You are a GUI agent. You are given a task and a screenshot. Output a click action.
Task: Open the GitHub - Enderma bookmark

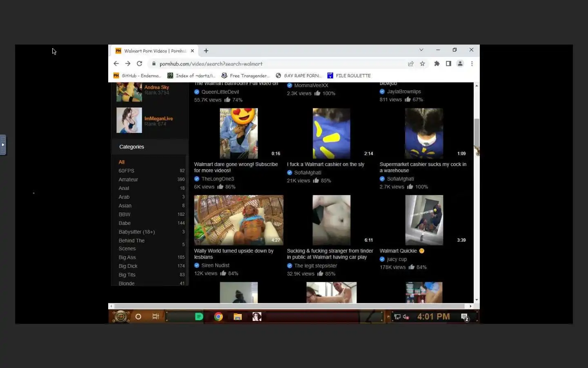tap(137, 76)
